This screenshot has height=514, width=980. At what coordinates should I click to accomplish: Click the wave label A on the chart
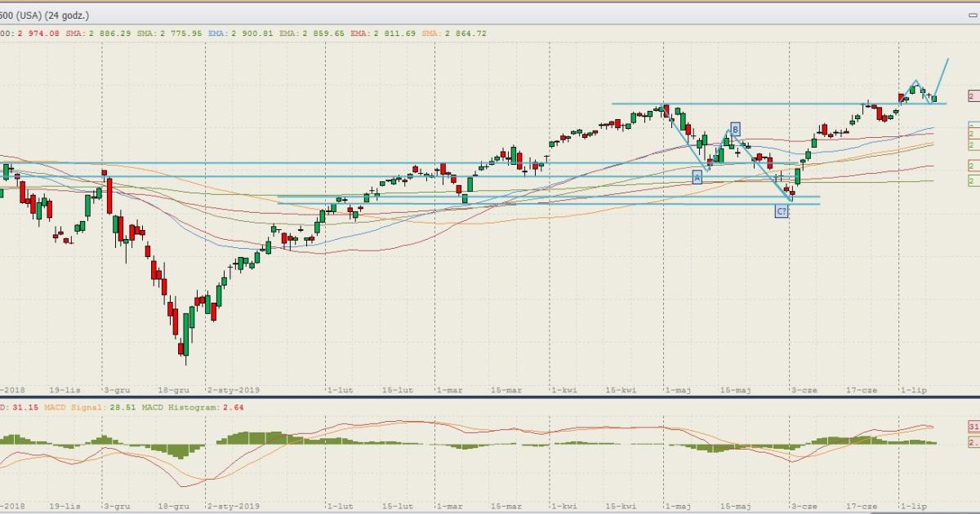pyautogui.click(x=697, y=176)
